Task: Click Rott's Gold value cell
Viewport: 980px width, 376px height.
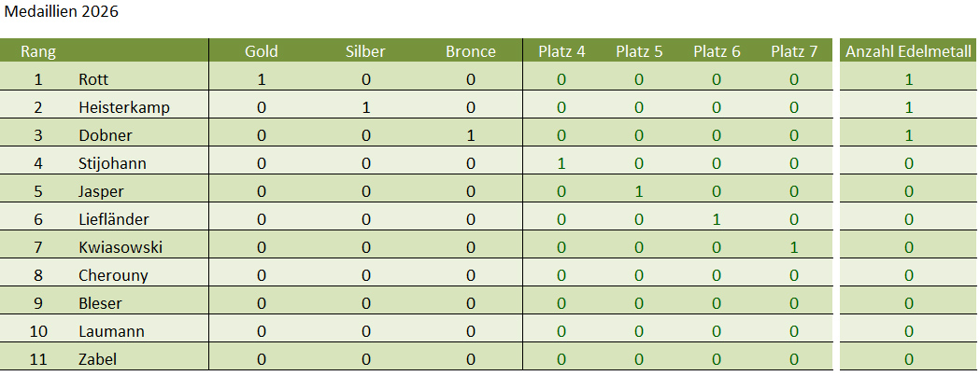Action: click(262, 80)
